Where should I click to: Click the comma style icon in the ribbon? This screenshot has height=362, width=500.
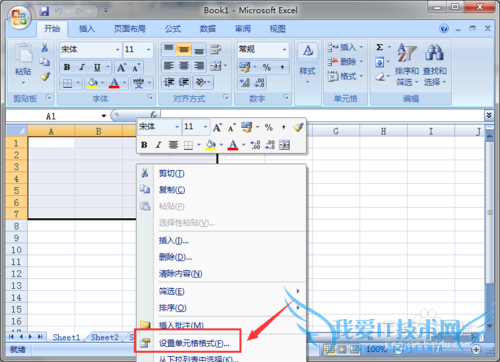pos(282,67)
